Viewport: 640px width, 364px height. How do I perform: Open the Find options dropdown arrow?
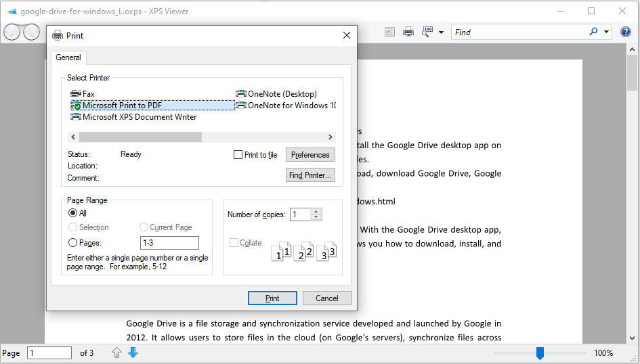[x=607, y=32]
